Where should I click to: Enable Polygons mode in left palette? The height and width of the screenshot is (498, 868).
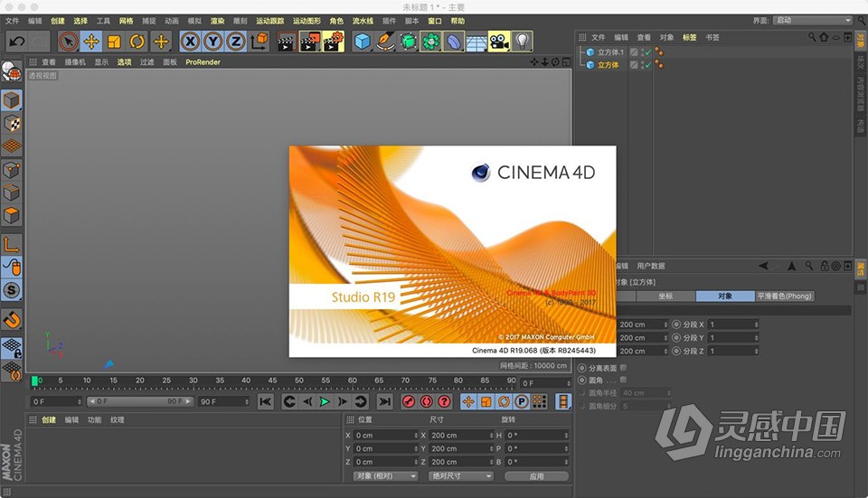point(12,215)
